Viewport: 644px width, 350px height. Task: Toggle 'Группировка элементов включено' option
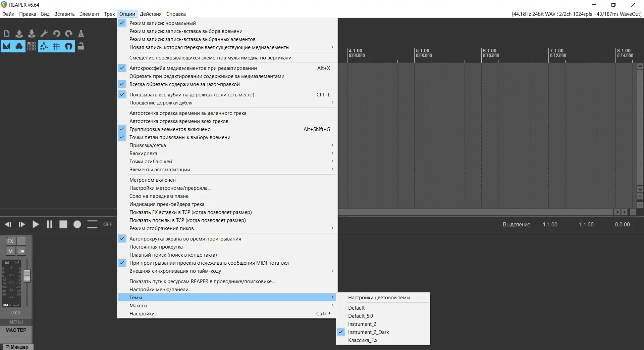(227, 129)
